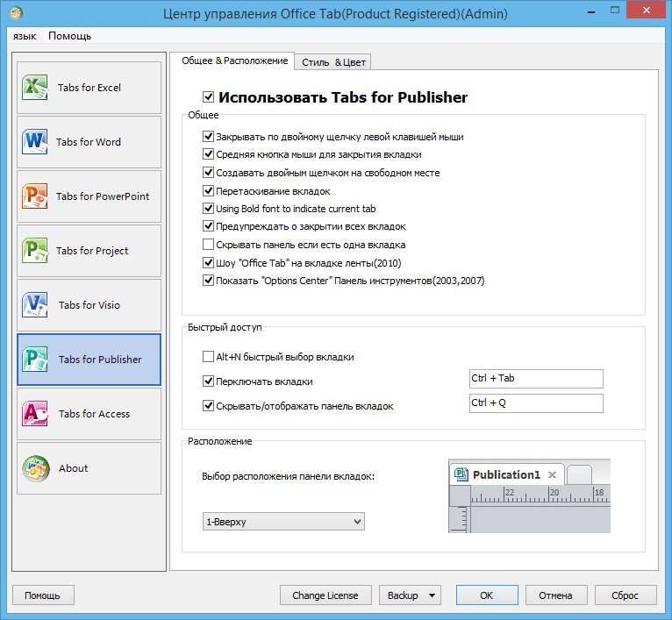Disable the Использовать Tabs for Publisher checkbox
This screenshot has height=620, width=672.
(x=208, y=97)
